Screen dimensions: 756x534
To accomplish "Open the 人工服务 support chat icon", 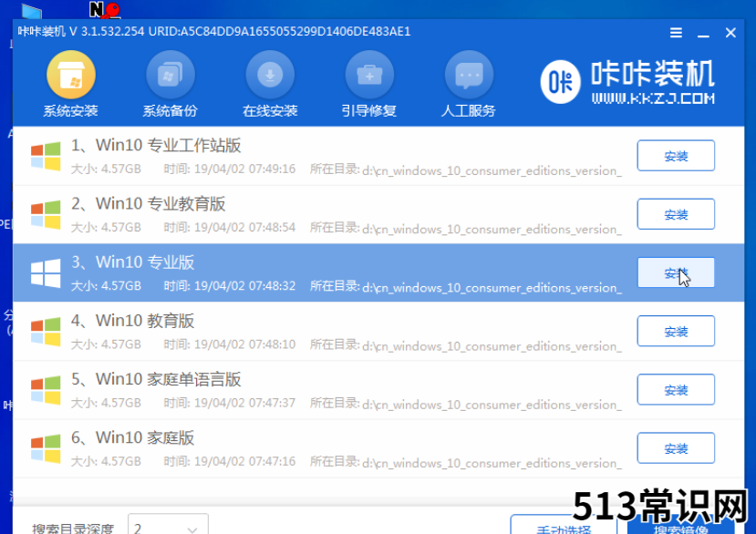I will (x=469, y=76).
